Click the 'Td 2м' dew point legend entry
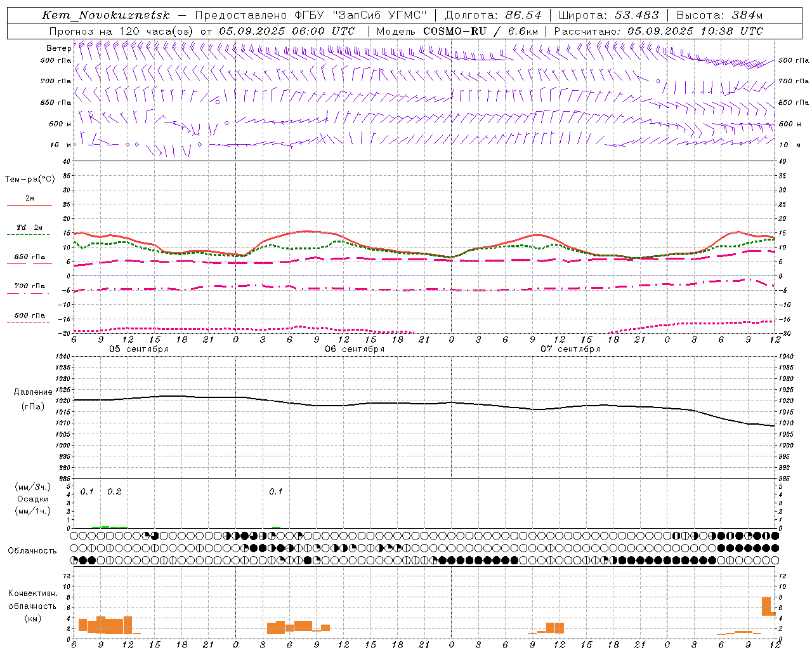 tap(30, 227)
